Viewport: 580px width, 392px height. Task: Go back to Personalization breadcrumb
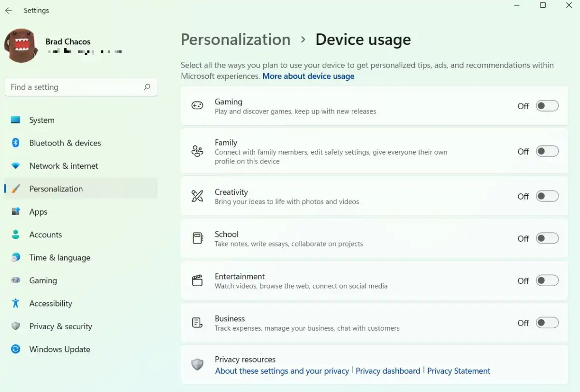pyautogui.click(x=235, y=40)
